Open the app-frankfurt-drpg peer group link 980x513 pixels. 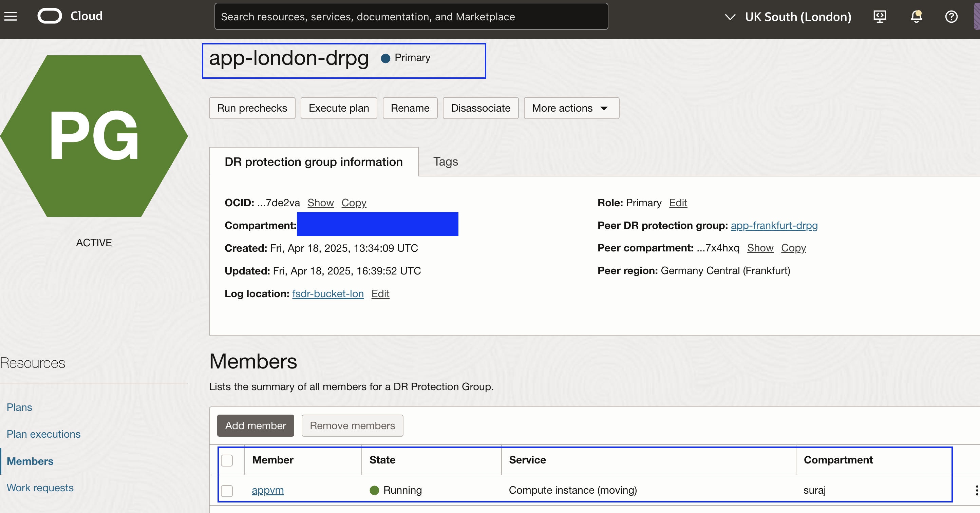pos(774,226)
